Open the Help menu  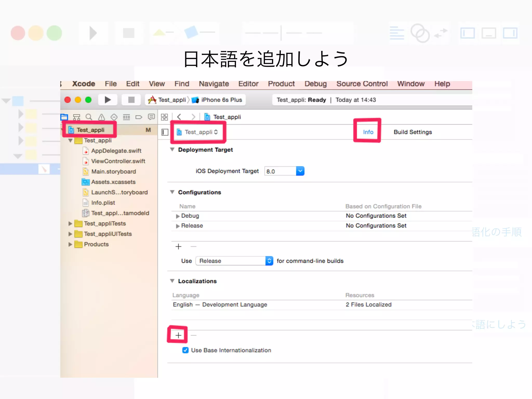[442, 84]
